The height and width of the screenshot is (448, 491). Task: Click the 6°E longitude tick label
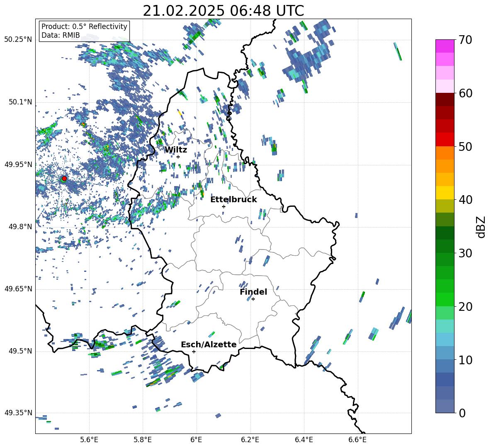tap(196, 440)
